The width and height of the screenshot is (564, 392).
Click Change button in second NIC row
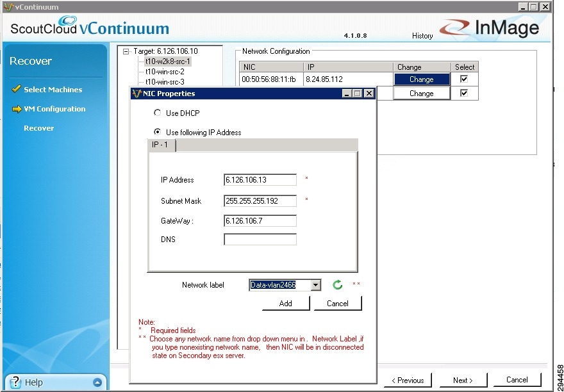click(x=422, y=93)
